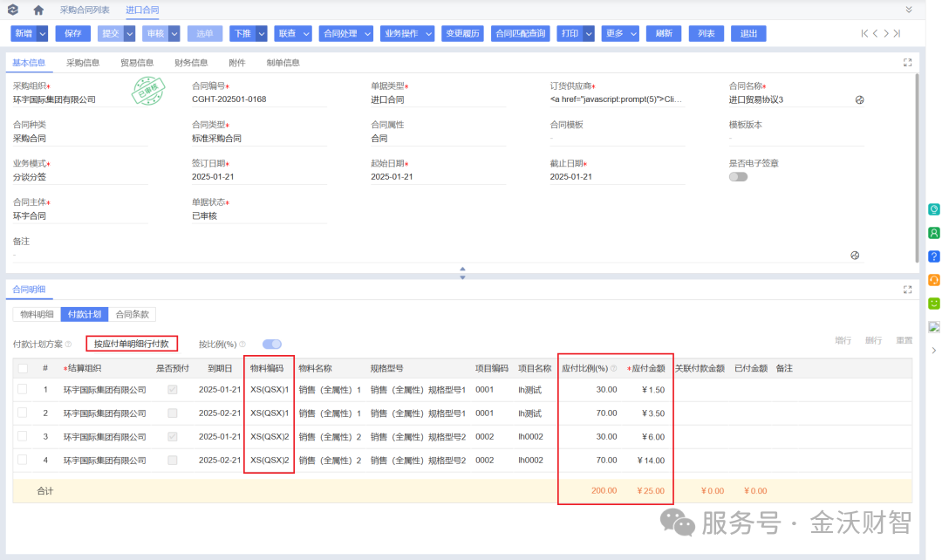Maximize the basic info panel

pos(908,63)
